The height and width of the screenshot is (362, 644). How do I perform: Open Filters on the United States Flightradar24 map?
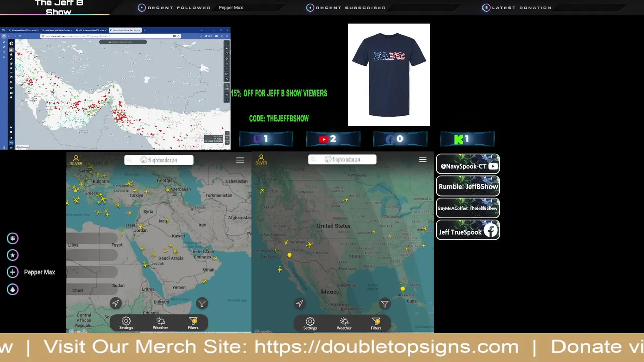376,323
